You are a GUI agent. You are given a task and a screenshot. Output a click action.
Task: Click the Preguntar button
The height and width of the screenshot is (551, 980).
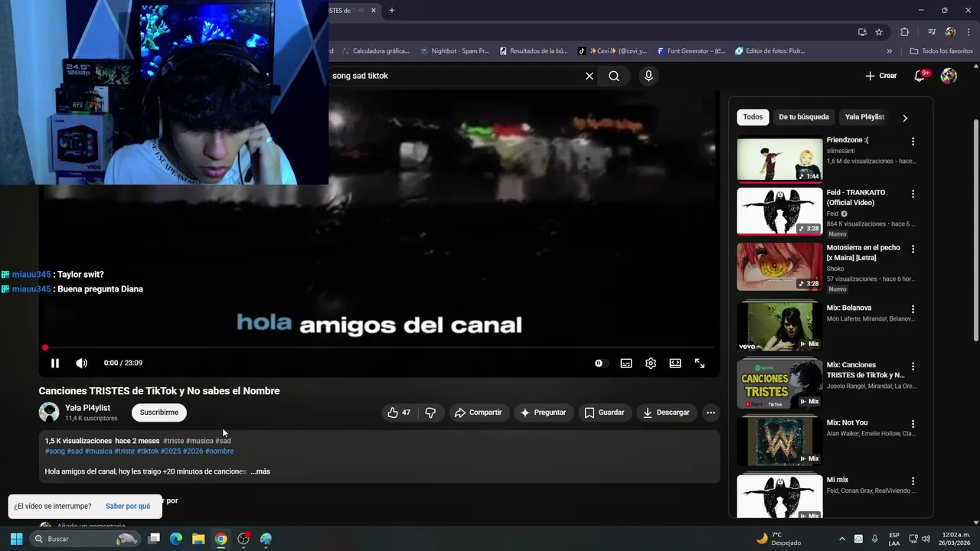click(x=544, y=412)
